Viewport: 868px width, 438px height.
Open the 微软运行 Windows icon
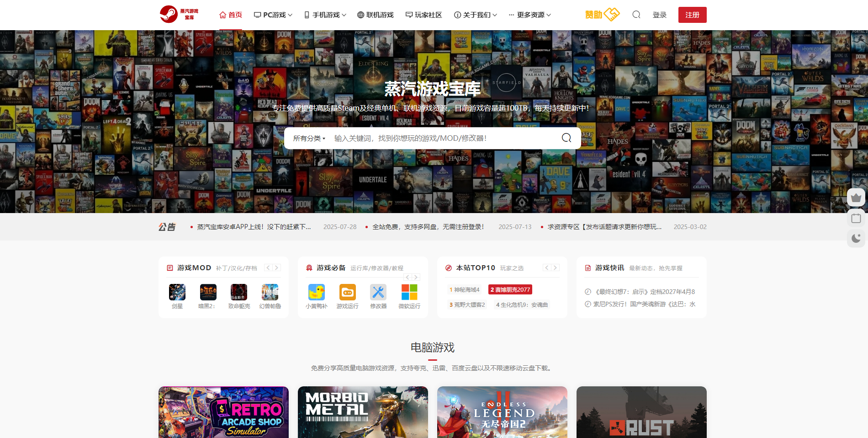click(x=409, y=292)
